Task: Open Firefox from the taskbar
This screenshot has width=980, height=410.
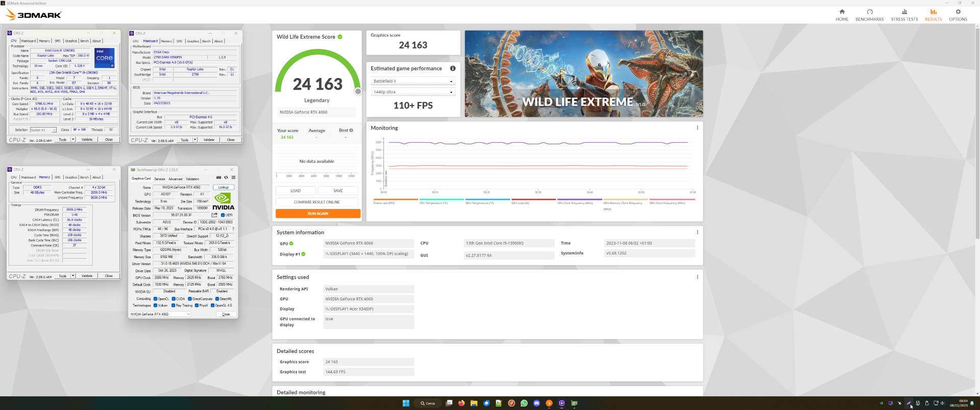Action: pyautogui.click(x=461, y=403)
